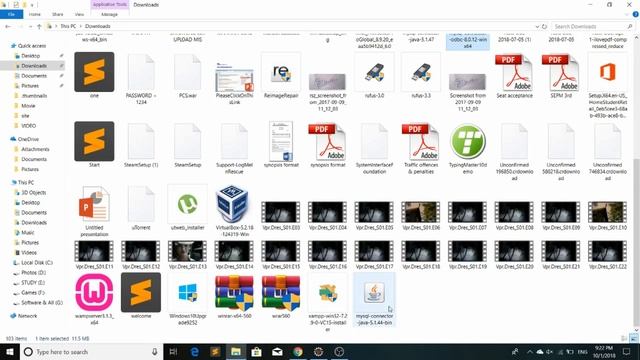Select the SteamSetup (1) file
This screenshot has height=360, width=640.
point(141,142)
